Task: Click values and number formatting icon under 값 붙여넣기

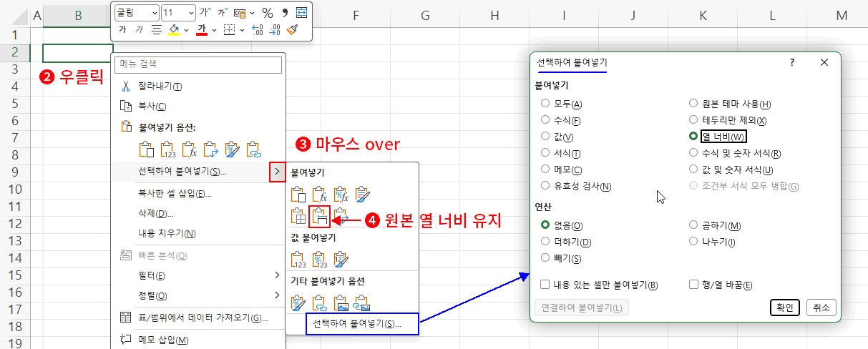Action: click(x=320, y=258)
